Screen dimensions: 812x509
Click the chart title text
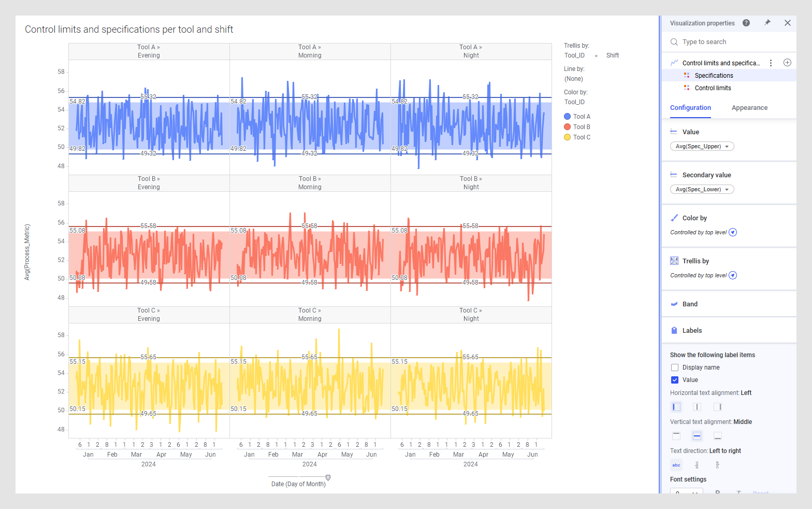[129, 30]
